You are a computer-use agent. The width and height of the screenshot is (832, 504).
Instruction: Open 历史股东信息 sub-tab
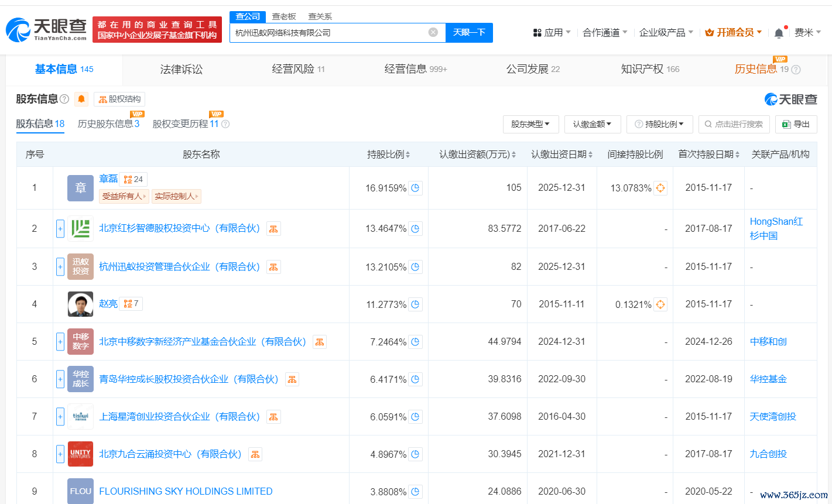pyautogui.click(x=108, y=124)
